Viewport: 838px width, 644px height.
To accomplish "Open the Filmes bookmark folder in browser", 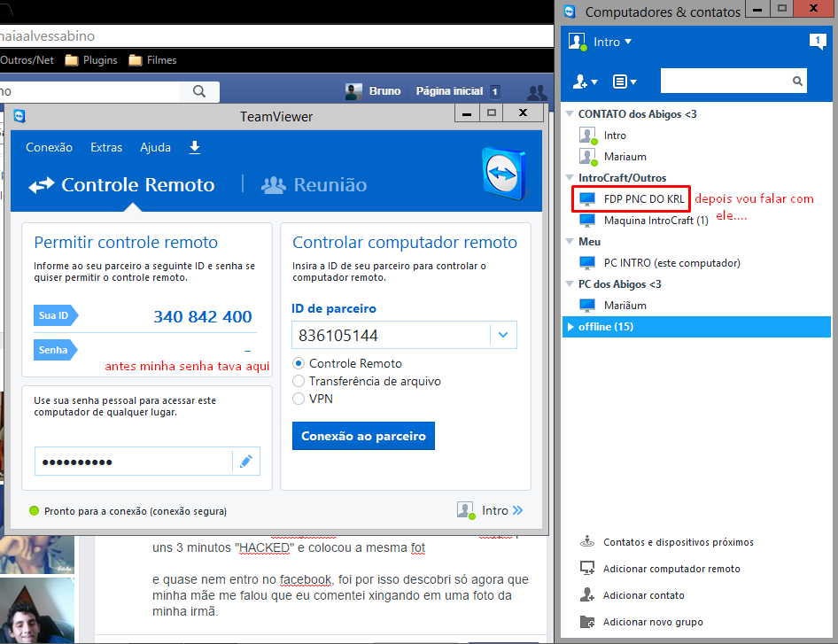I will 153,60.
